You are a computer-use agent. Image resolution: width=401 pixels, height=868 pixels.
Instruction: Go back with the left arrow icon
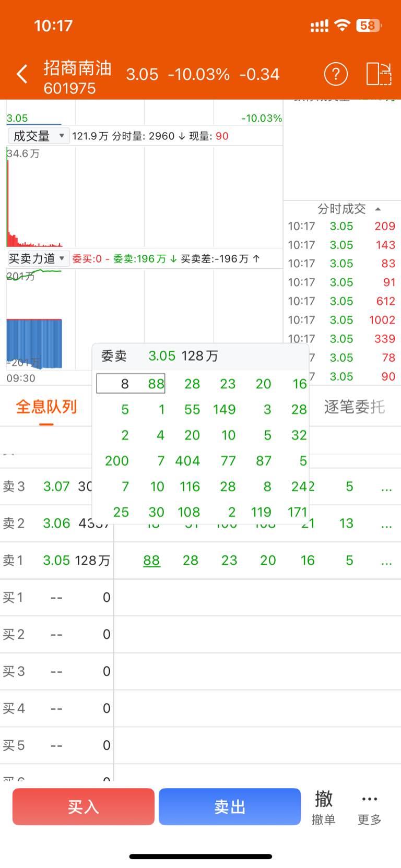pyautogui.click(x=22, y=74)
